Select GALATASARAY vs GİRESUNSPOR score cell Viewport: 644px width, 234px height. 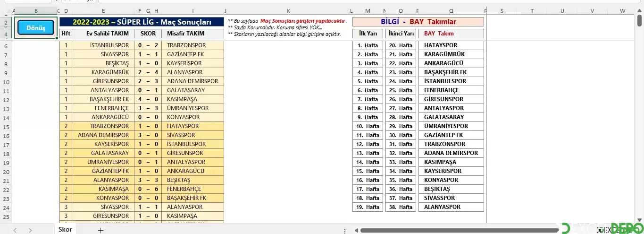(148, 153)
